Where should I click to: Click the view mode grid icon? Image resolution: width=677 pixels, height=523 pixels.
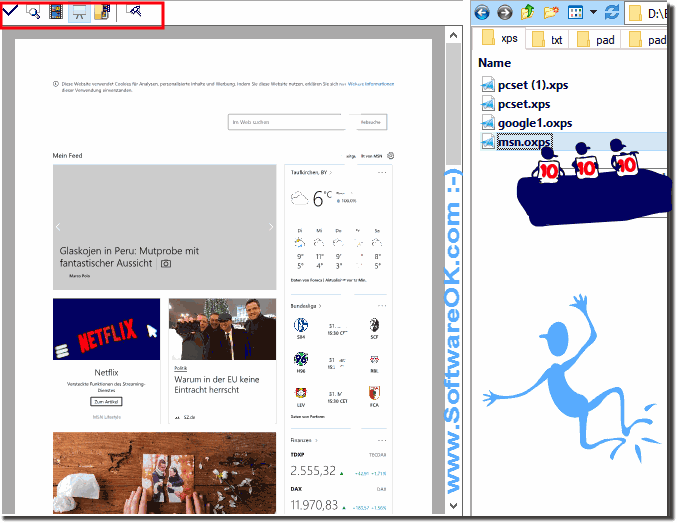tap(576, 13)
